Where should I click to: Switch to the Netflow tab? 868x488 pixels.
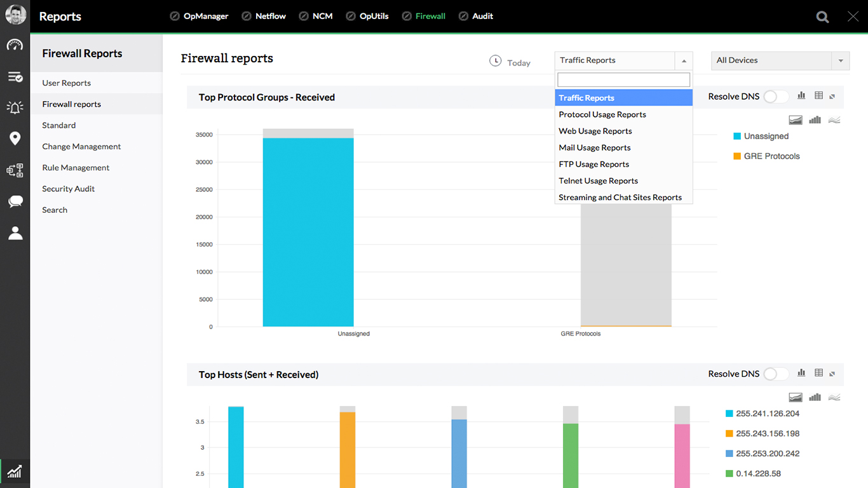tap(264, 16)
